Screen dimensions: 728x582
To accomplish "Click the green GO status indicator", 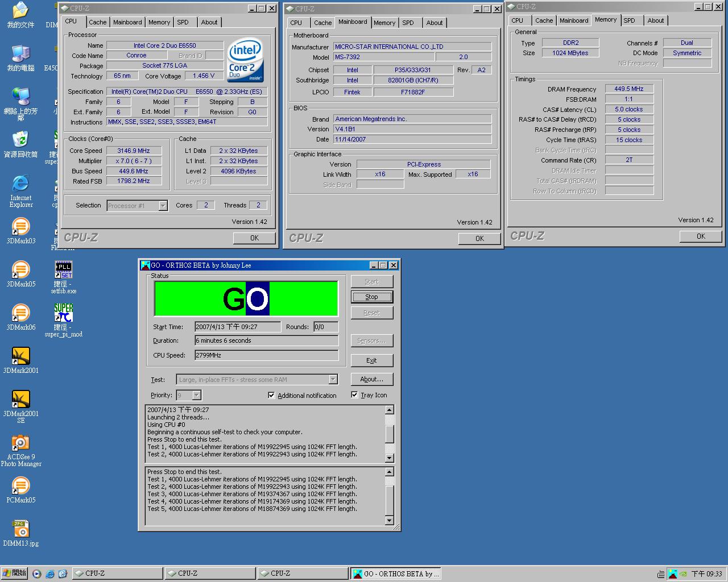I will [246, 298].
